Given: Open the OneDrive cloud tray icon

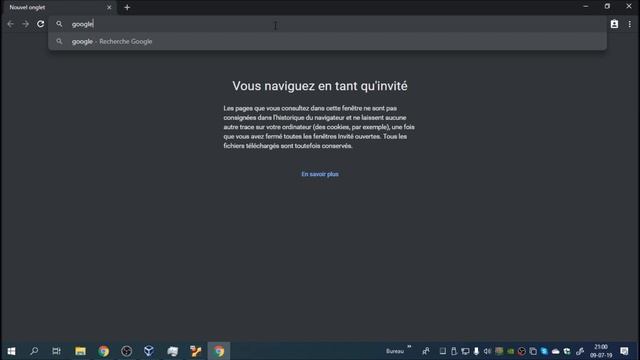Looking at the screenshot, I should tap(556, 351).
